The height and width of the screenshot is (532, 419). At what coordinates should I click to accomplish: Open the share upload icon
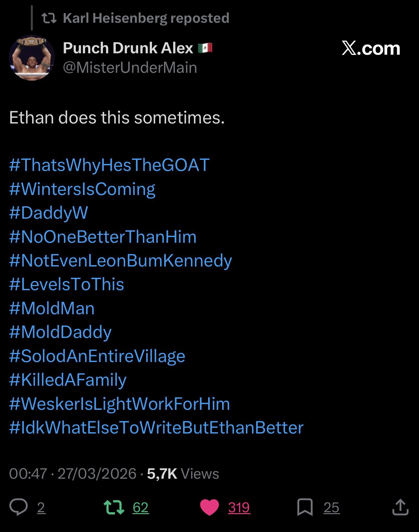[400, 507]
